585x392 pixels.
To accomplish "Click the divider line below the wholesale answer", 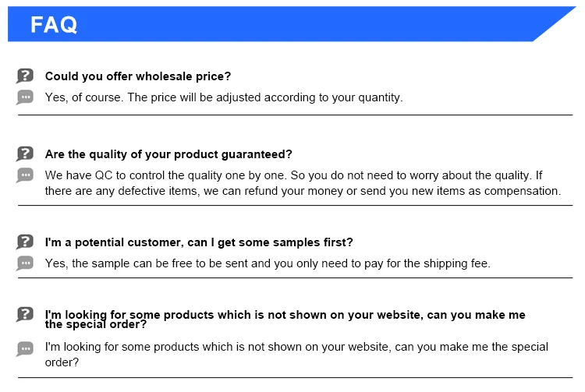I will (x=295, y=115).
